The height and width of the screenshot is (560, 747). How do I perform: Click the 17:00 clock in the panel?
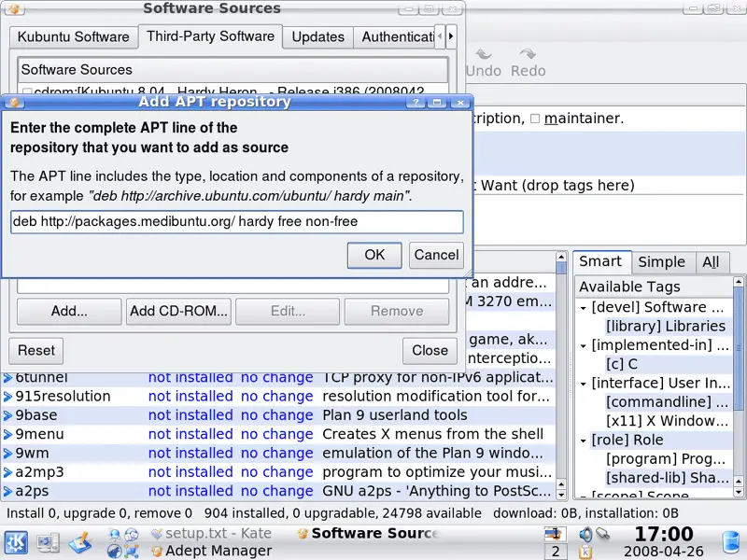(664, 534)
